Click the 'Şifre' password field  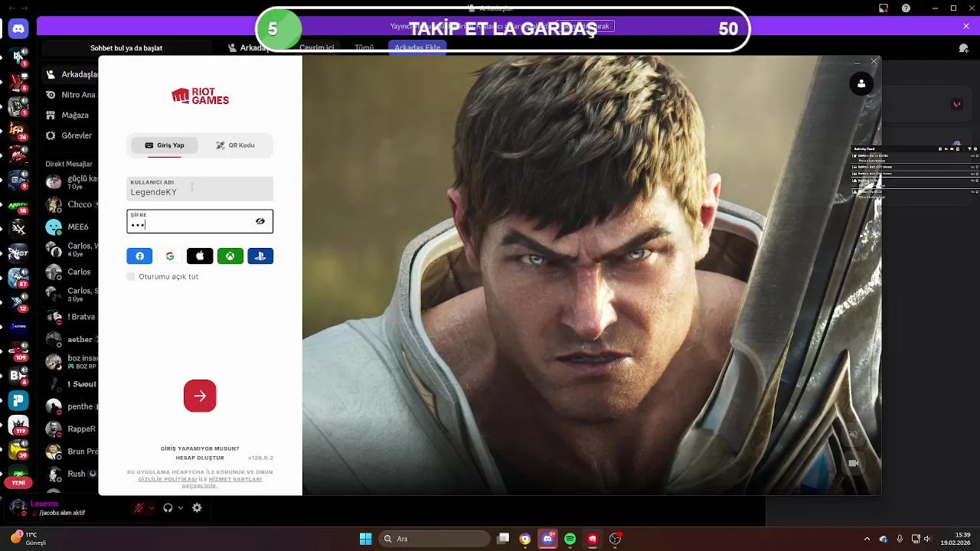pyautogui.click(x=200, y=221)
